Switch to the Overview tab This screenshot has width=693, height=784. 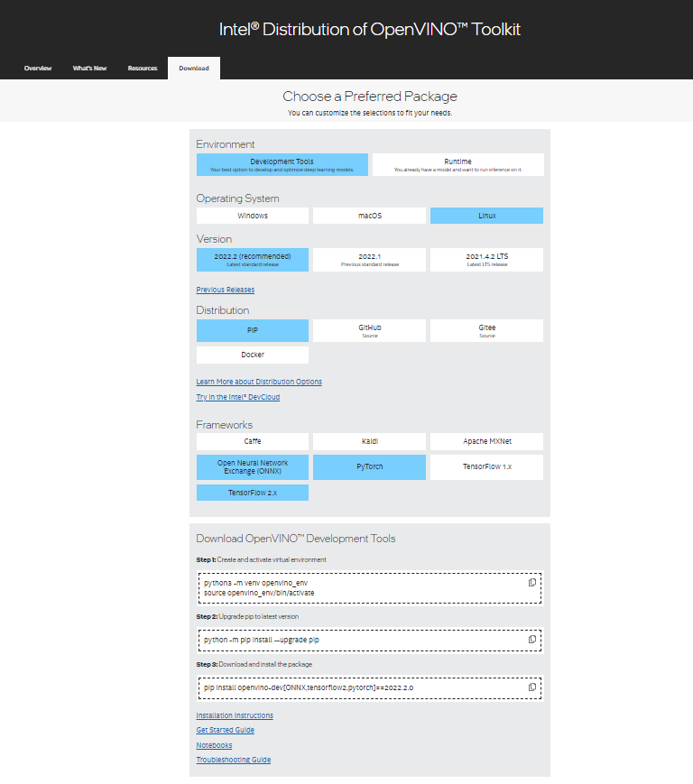[38, 68]
